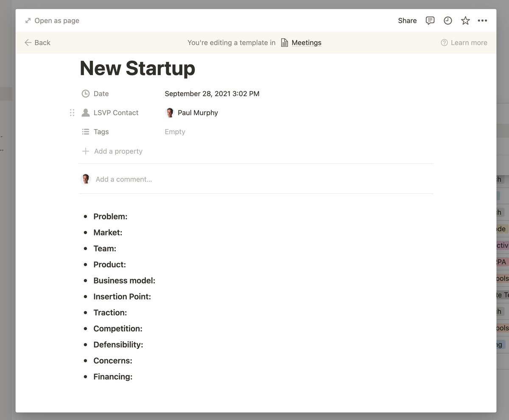Click the Insertion Point: bullet line
This screenshot has width=509, height=420.
pyautogui.click(x=122, y=297)
